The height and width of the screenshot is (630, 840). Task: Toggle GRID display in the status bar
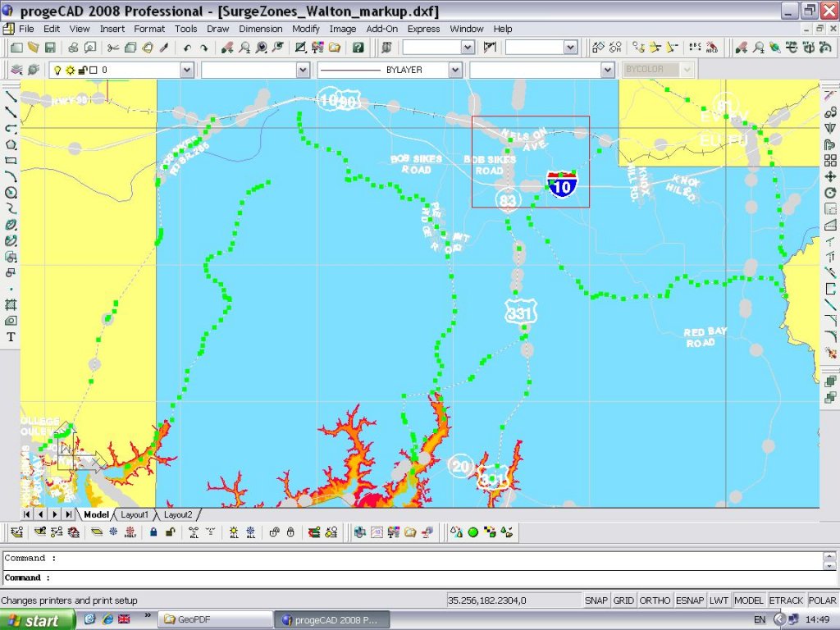pos(623,600)
